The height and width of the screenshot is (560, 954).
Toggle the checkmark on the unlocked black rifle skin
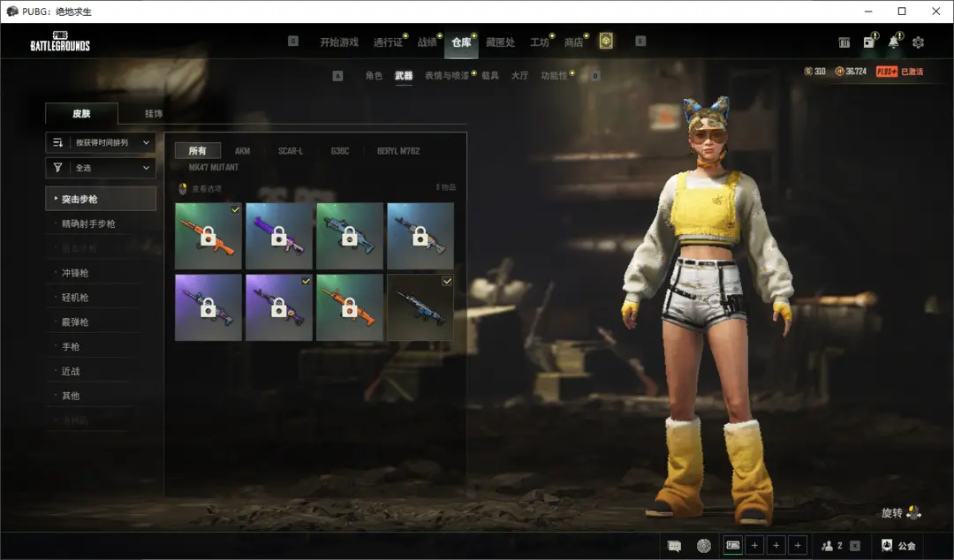446,281
